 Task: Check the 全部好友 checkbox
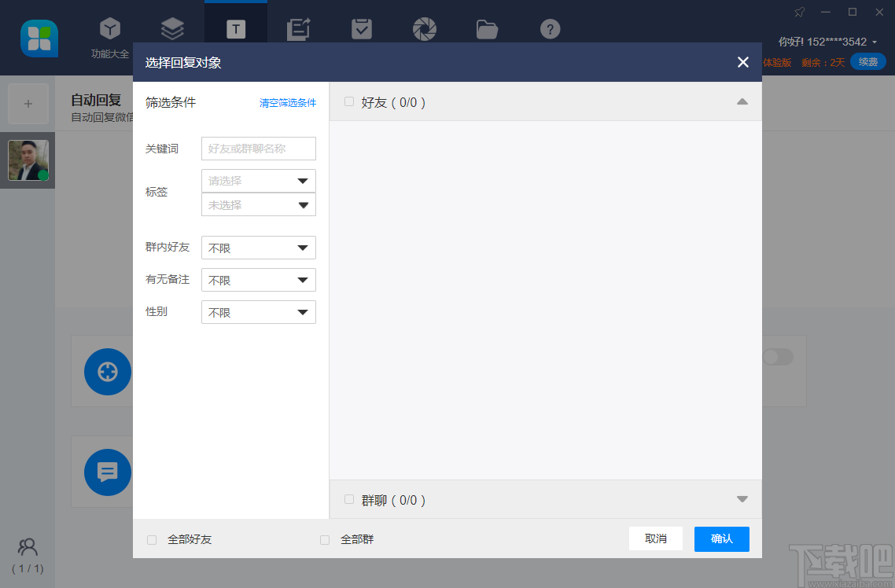(152, 539)
